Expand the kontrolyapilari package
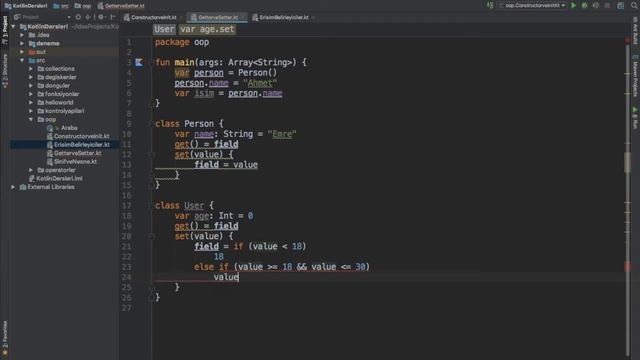The height and width of the screenshot is (360, 640). pyautogui.click(x=31, y=111)
